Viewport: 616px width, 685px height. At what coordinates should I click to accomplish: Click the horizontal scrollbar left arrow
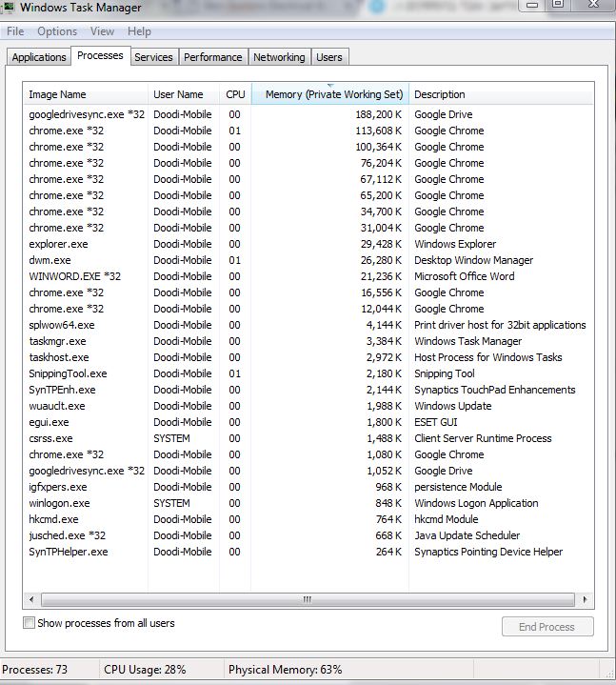point(31,599)
